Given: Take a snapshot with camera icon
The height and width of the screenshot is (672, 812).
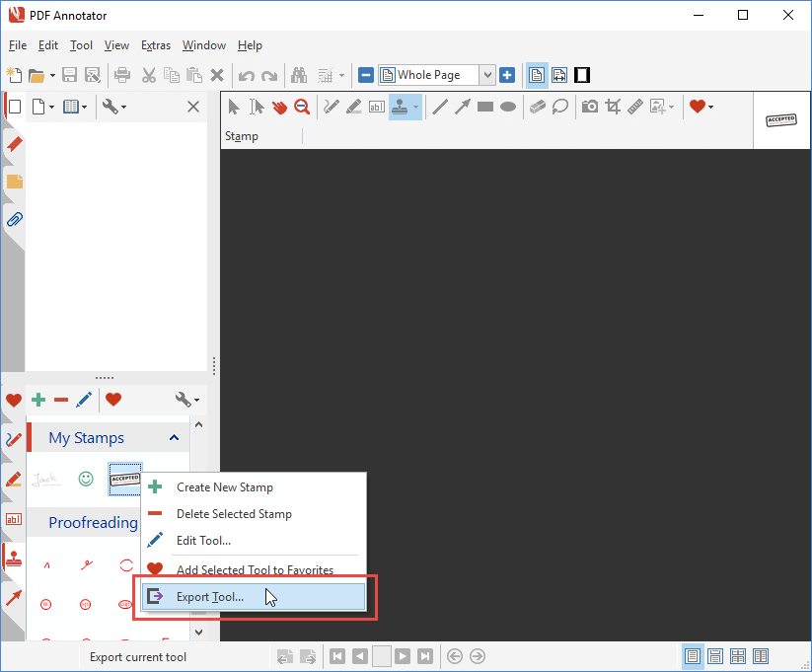Looking at the screenshot, I should 590,107.
